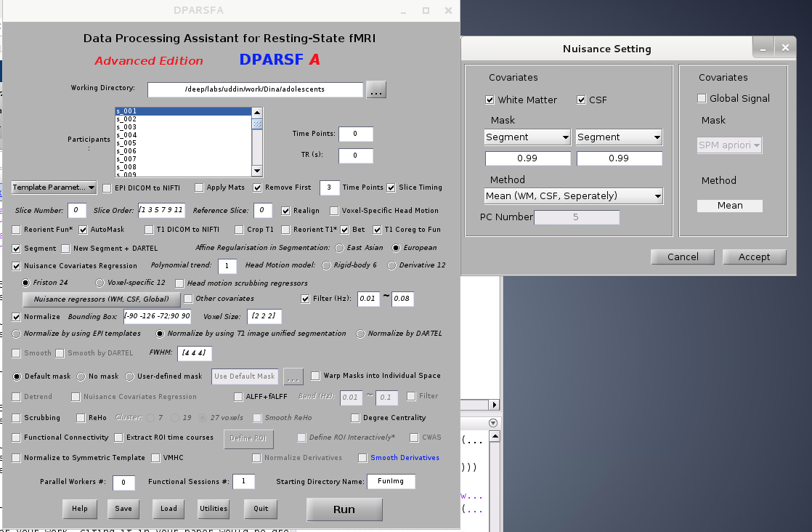812x532 pixels.
Task: Uncheck CSF covariate
Action: pyautogui.click(x=581, y=100)
